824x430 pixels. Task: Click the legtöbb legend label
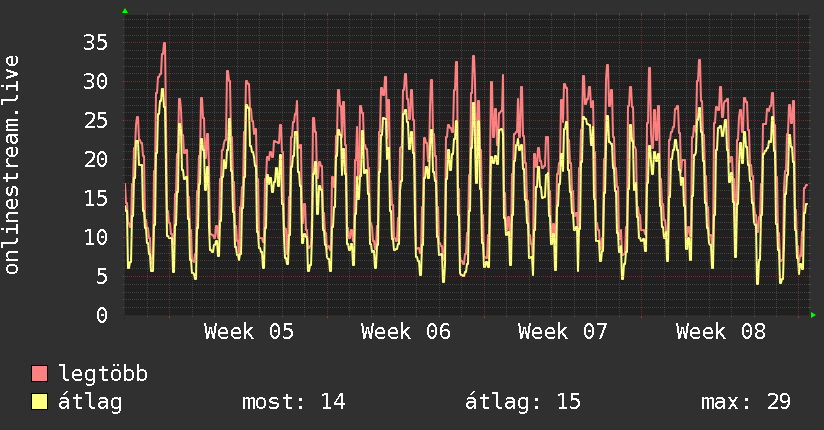point(103,374)
